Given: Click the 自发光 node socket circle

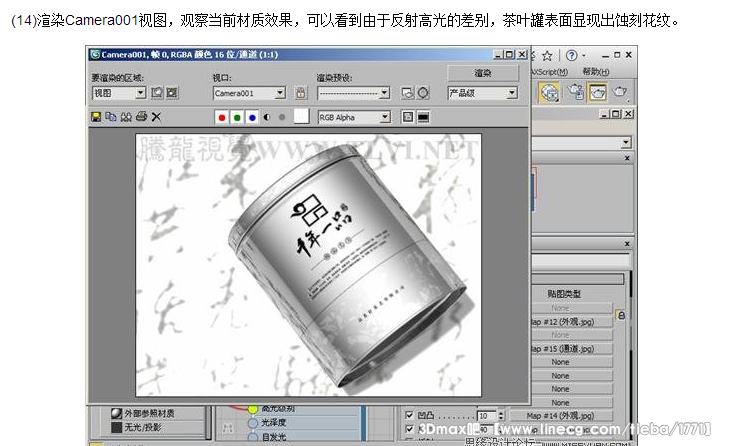Looking at the screenshot, I should [x=253, y=437].
